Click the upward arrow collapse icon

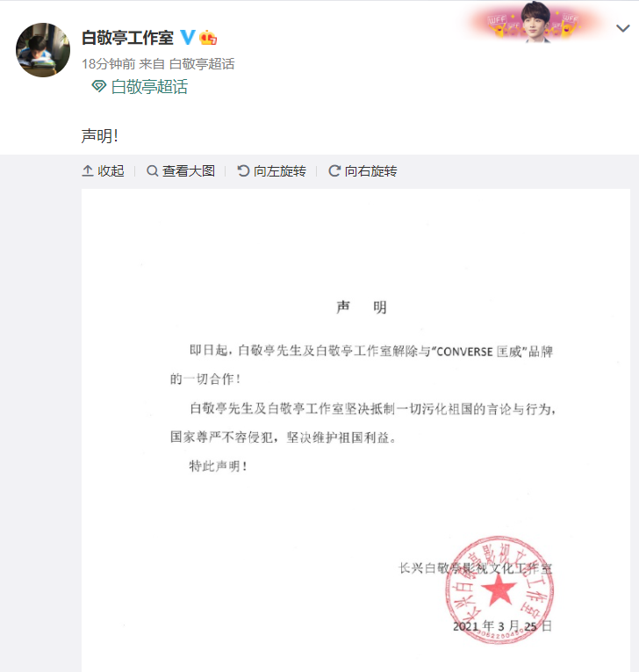point(88,171)
